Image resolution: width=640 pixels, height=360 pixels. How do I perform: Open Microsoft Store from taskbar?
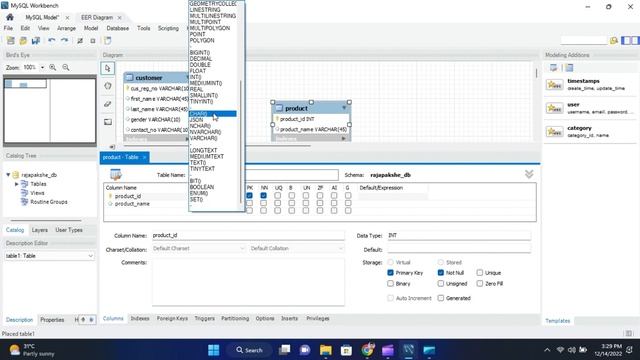347,350
